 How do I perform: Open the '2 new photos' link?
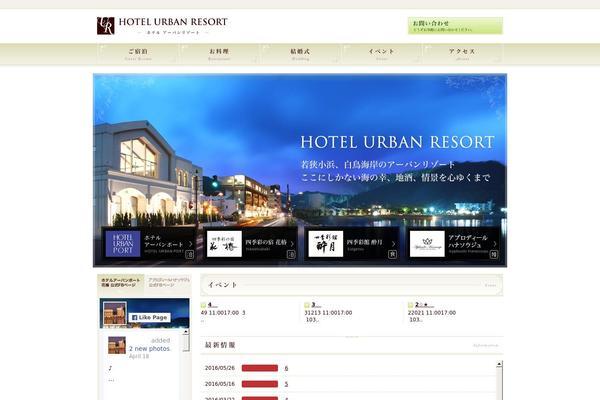click(x=150, y=349)
